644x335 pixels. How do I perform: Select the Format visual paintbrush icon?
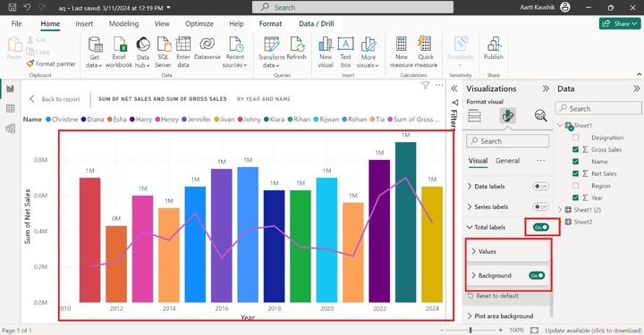tap(508, 116)
